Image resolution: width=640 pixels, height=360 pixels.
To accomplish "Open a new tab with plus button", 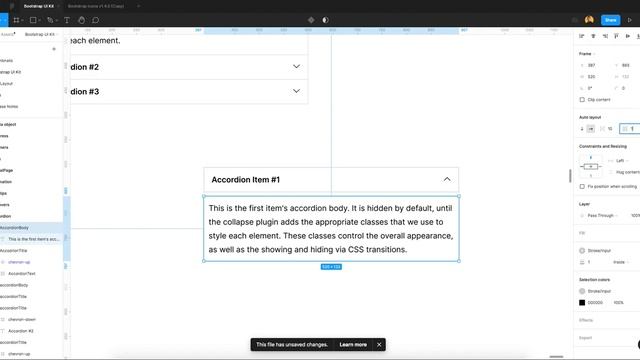I will pos(138,6).
